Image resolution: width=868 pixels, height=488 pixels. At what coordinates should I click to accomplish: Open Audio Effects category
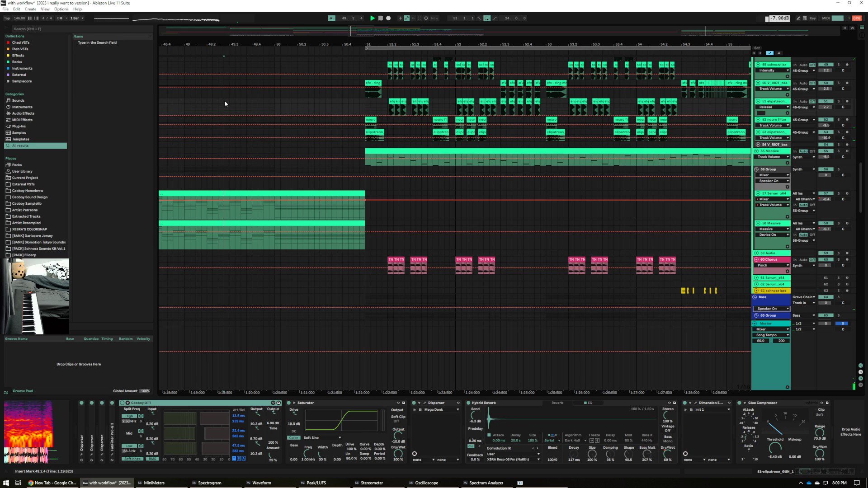tap(23, 113)
